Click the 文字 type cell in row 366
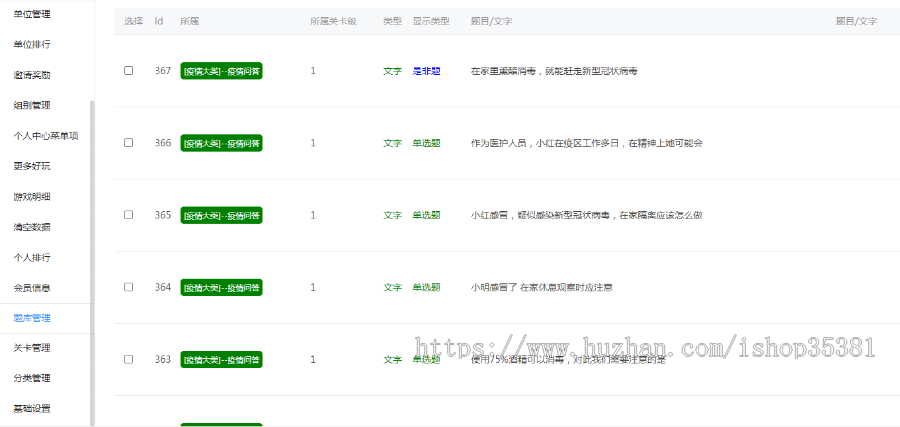Image resolution: width=900 pixels, height=427 pixels. click(393, 143)
